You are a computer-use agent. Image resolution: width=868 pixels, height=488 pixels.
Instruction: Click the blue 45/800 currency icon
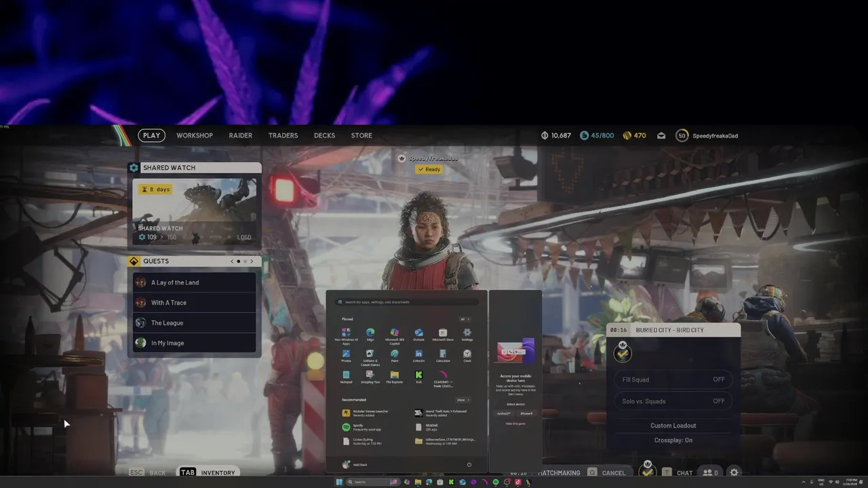(585, 136)
